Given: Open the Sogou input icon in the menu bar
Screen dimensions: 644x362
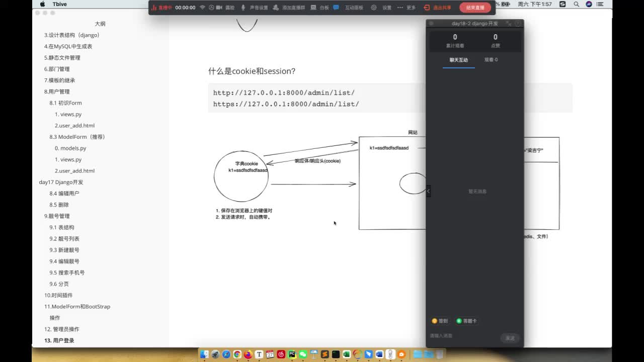Looking at the screenshot, I should coord(562,4).
